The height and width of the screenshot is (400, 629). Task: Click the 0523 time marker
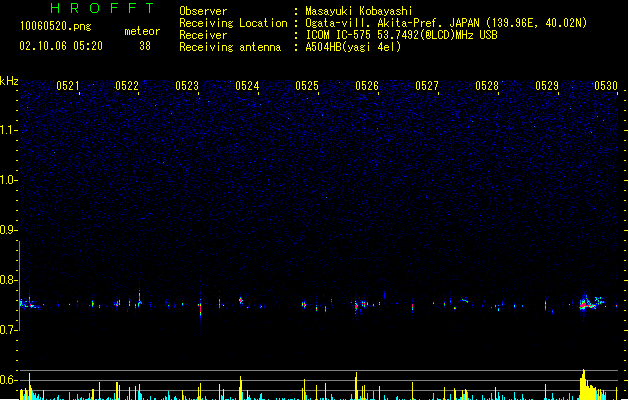click(187, 86)
